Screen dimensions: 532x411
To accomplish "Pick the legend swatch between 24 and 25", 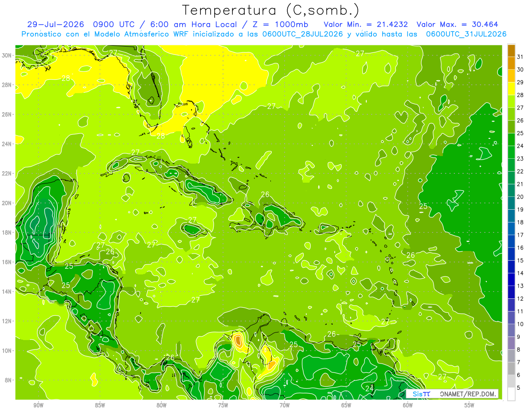I will point(511,140).
